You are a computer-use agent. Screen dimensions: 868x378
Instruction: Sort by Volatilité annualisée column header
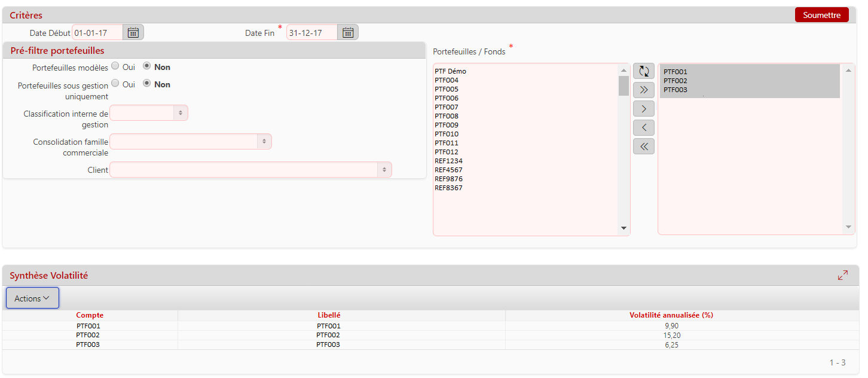(x=671, y=315)
